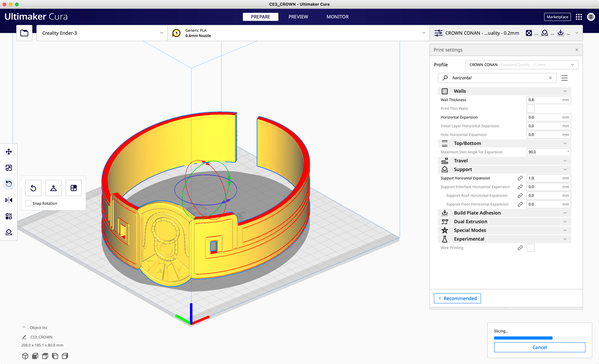599x364 pixels.
Task: Cancel the slicing process
Action: [540, 347]
